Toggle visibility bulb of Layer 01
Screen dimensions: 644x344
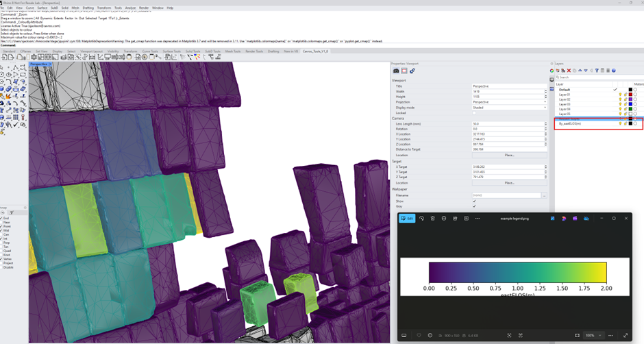[x=620, y=95]
